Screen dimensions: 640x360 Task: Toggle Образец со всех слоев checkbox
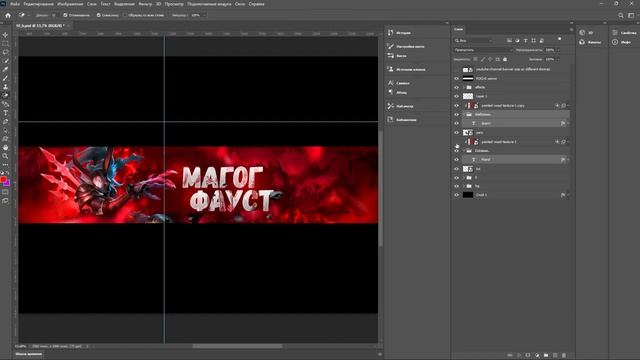pyautogui.click(x=126, y=15)
